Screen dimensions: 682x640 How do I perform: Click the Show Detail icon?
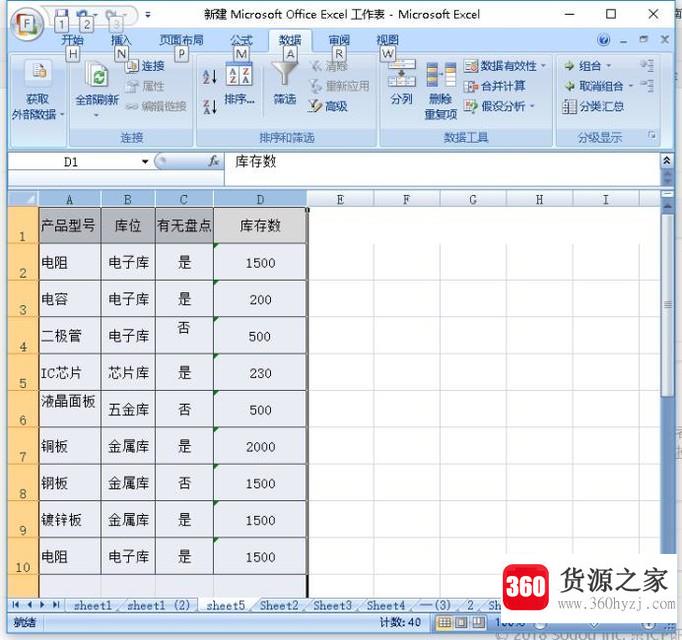click(x=647, y=65)
